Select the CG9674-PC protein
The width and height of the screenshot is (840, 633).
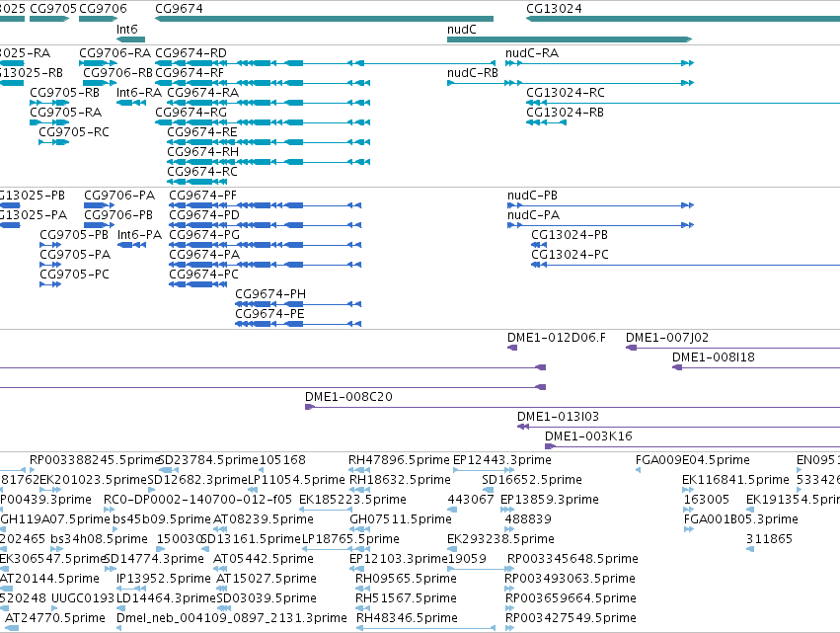pyautogui.click(x=203, y=275)
